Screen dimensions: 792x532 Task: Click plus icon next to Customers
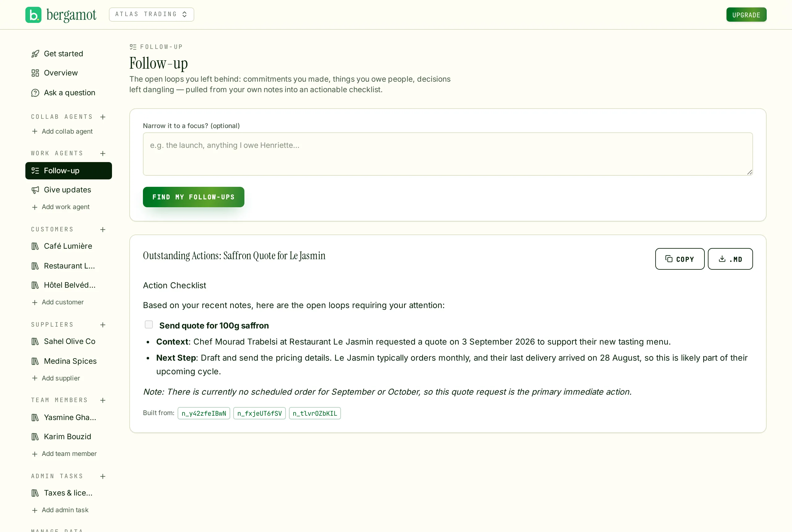[103, 230]
